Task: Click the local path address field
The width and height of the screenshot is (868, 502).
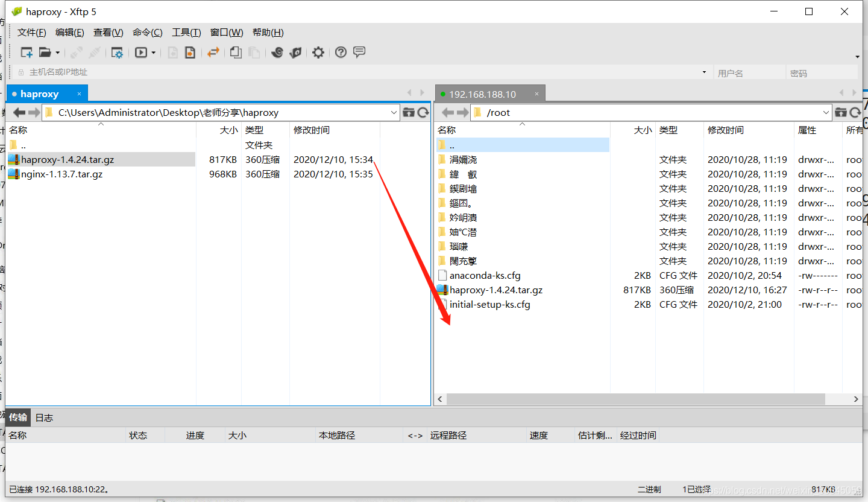Action: (221, 112)
